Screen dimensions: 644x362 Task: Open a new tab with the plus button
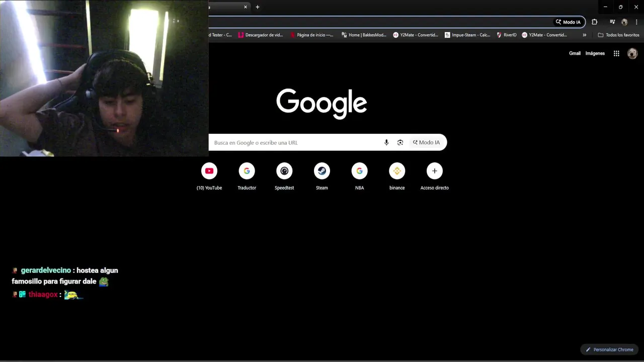pos(258,7)
